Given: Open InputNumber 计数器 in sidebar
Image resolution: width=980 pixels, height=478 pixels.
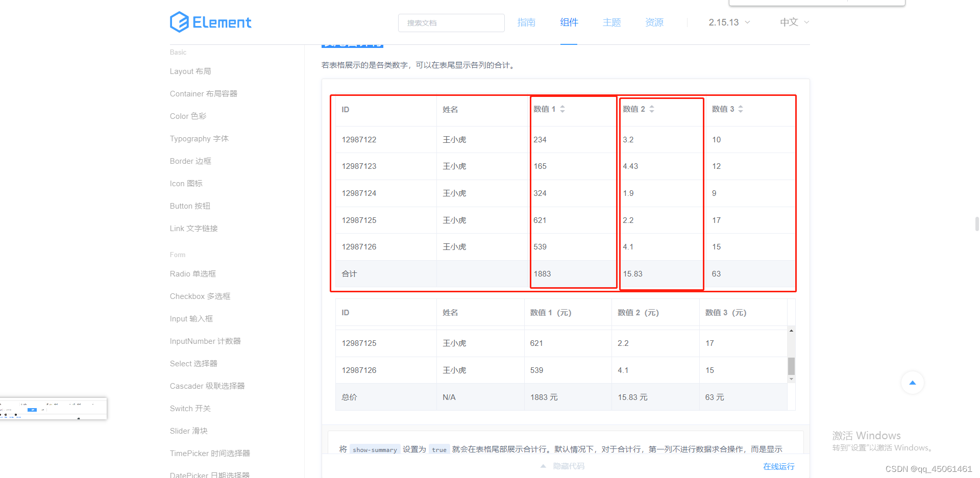Looking at the screenshot, I should click(205, 341).
